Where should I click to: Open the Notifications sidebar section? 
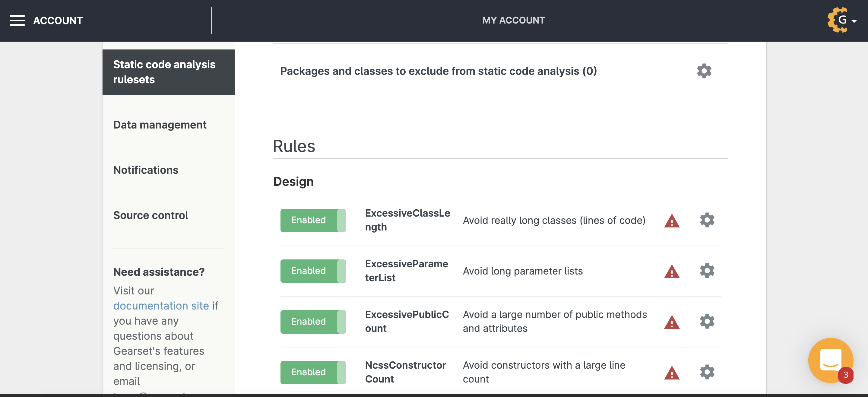click(x=146, y=170)
